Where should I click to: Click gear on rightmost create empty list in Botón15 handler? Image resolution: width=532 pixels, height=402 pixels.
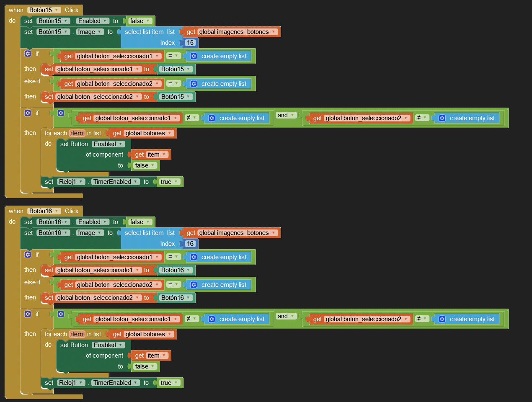pyautogui.click(x=442, y=118)
